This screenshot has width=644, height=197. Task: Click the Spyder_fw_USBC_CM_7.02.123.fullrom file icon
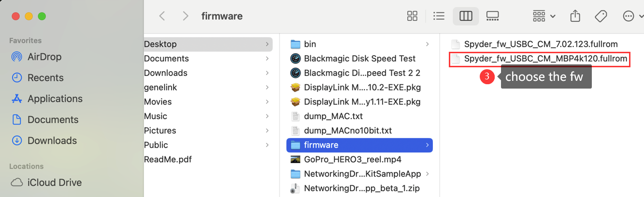tap(456, 44)
